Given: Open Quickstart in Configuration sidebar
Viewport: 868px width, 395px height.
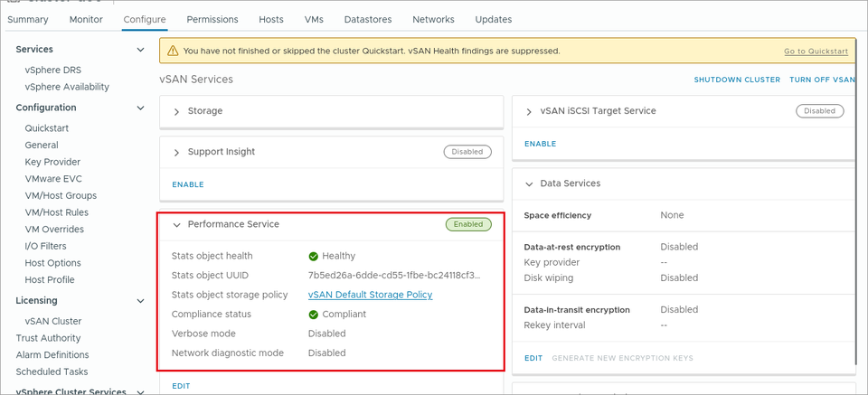Looking at the screenshot, I should coord(46,128).
